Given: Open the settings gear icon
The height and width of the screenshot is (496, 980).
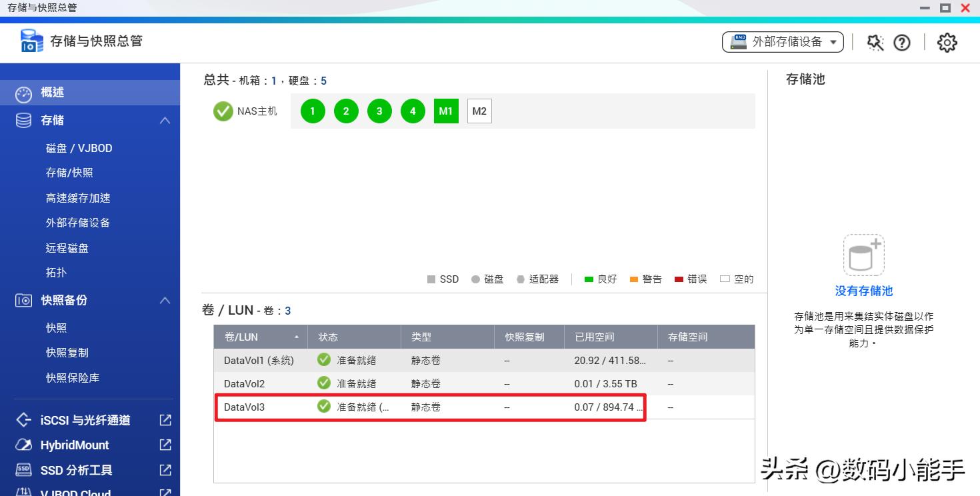Looking at the screenshot, I should pyautogui.click(x=947, y=42).
